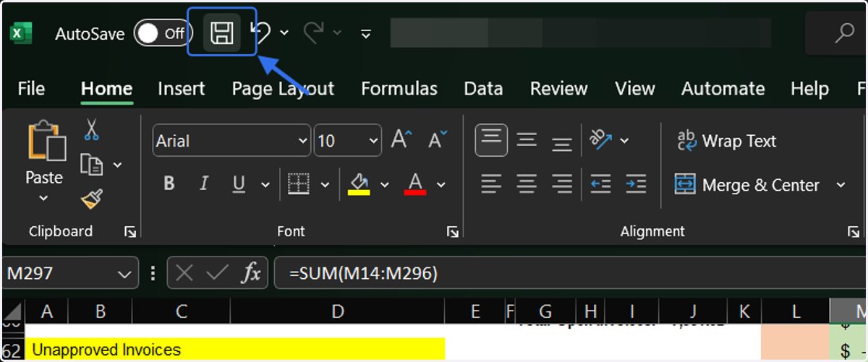Click the Cut scissors icon

[x=91, y=130]
